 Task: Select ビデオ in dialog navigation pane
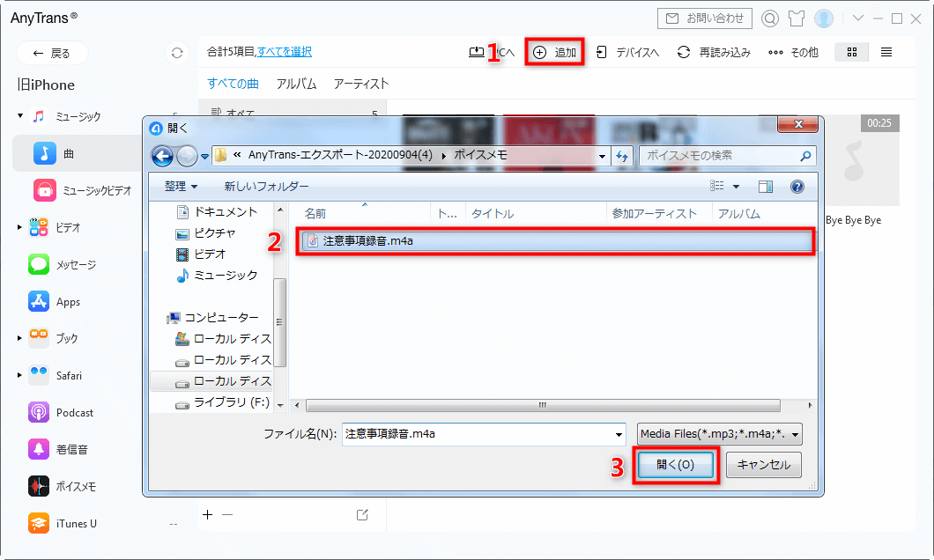tap(201, 254)
